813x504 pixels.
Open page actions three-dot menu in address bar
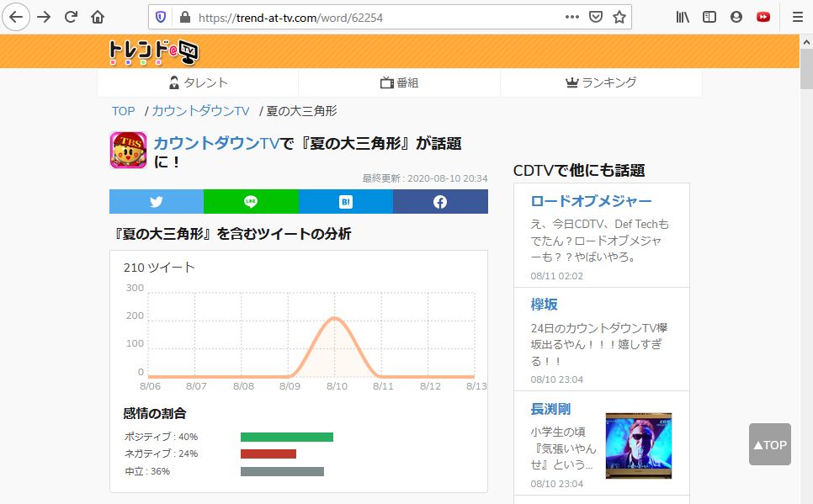pyautogui.click(x=572, y=17)
